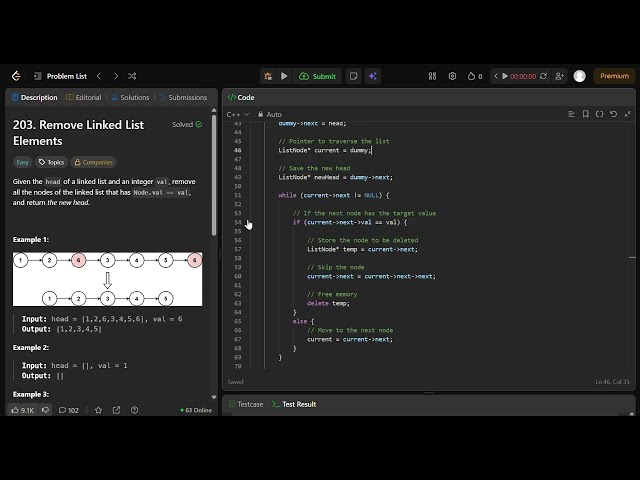Open the layout grid icon
Viewport: 640px width, 480px height.
432,76
